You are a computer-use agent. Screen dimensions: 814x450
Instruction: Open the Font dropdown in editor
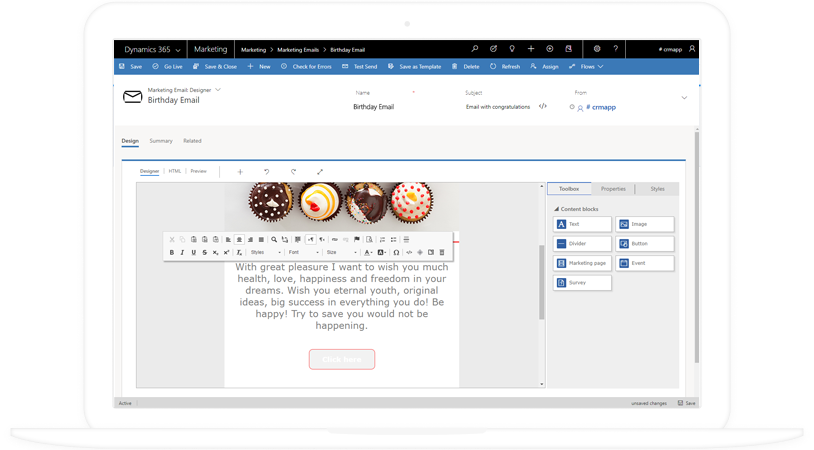pyautogui.click(x=304, y=252)
